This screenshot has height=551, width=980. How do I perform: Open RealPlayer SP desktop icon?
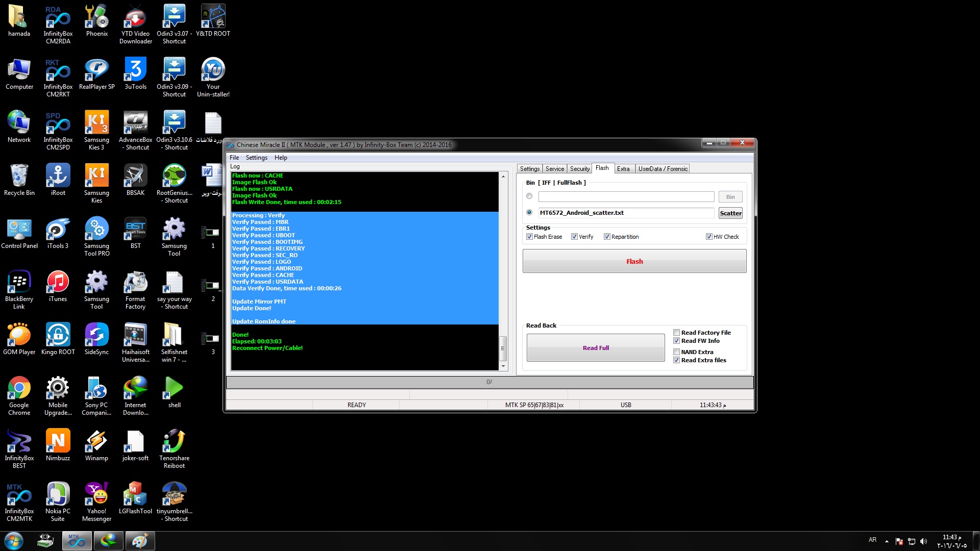click(x=97, y=73)
